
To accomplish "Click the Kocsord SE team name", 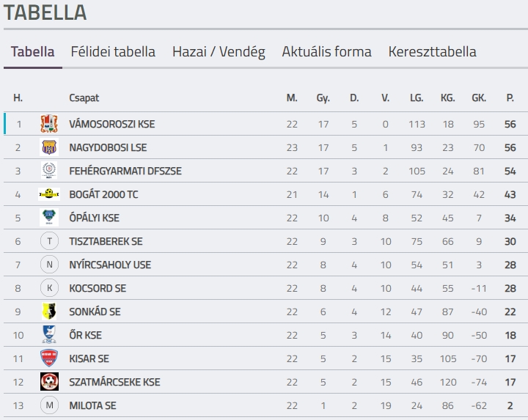I will click(x=98, y=288).
